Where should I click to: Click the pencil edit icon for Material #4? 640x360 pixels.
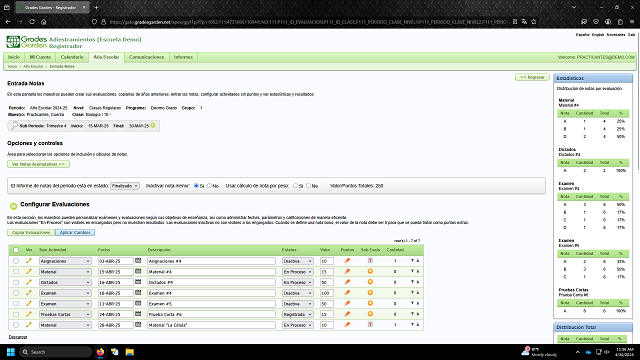[x=29, y=271]
